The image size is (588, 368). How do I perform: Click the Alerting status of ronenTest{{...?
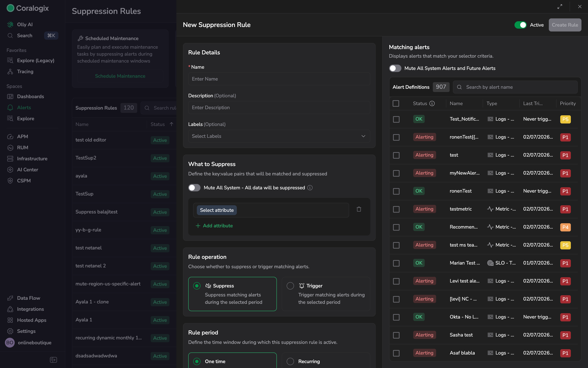[424, 137]
